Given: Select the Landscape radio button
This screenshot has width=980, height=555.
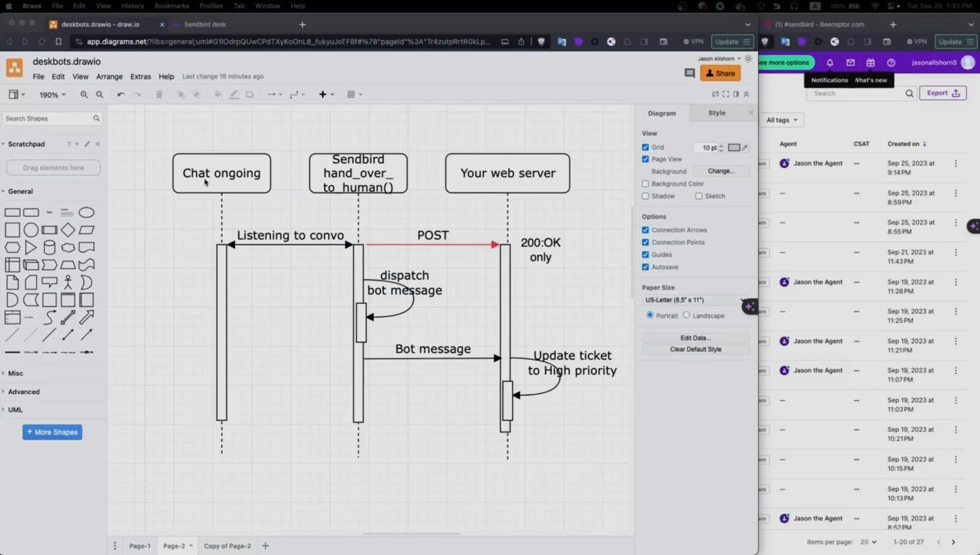Looking at the screenshot, I should point(686,315).
